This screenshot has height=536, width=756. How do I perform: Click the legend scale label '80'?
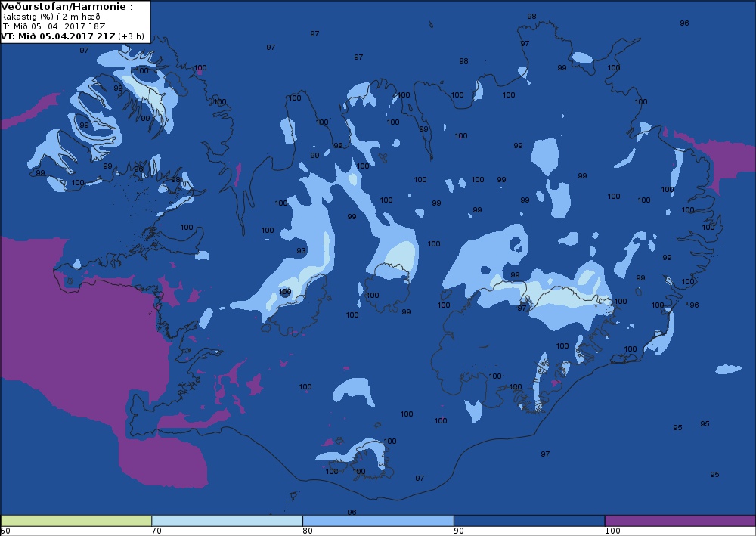pos(308,531)
